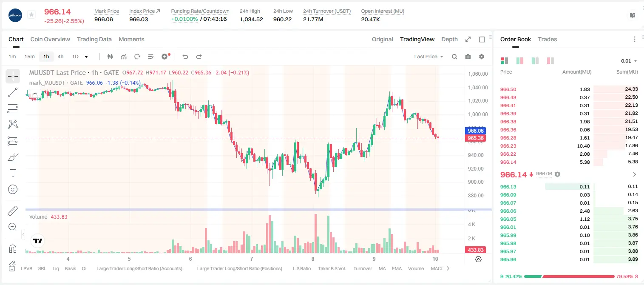The image size is (644, 285).
Task: Open the Last Price dropdown
Action: coord(429,57)
